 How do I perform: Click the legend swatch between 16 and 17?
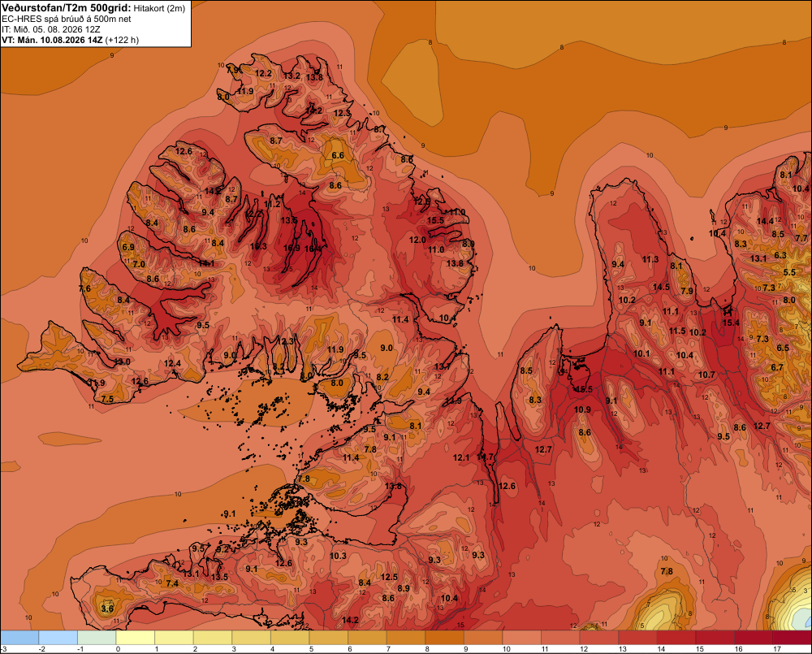click(753, 638)
